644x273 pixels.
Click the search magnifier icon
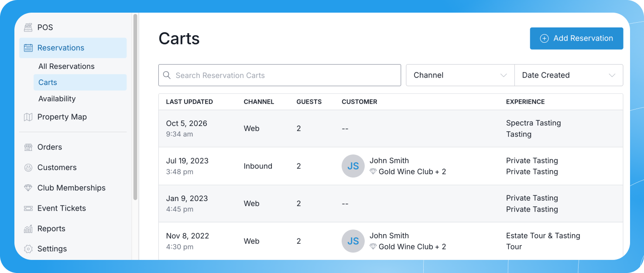pos(167,75)
